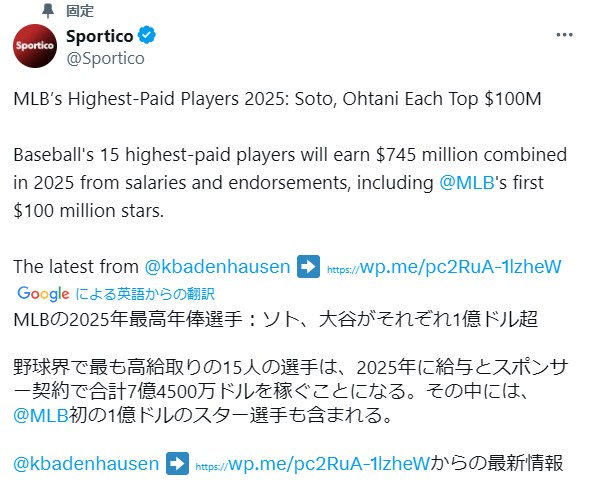Screen dimensions: 592x498
Task: Click the Google logo in translation notice
Action: tap(43, 294)
